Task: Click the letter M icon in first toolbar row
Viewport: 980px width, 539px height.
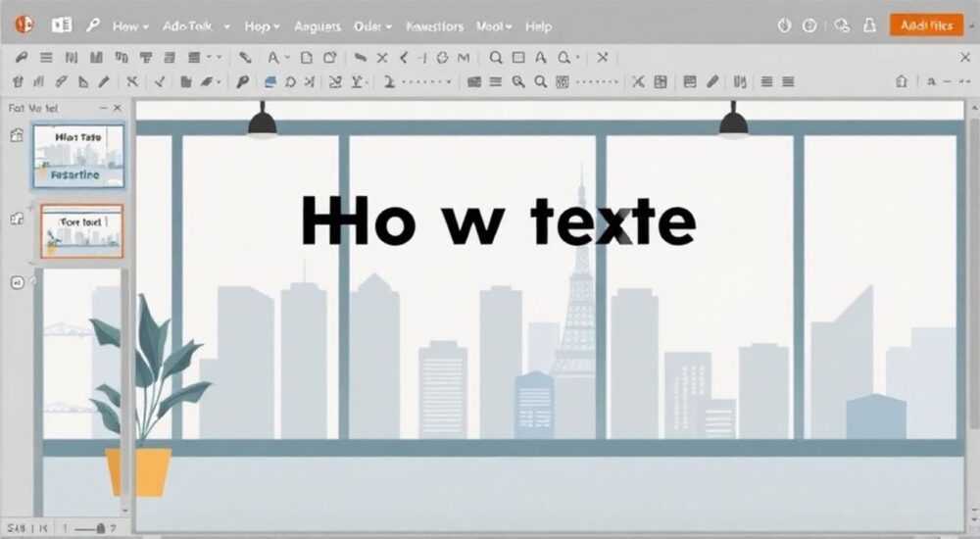Action: [x=464, y=58]
